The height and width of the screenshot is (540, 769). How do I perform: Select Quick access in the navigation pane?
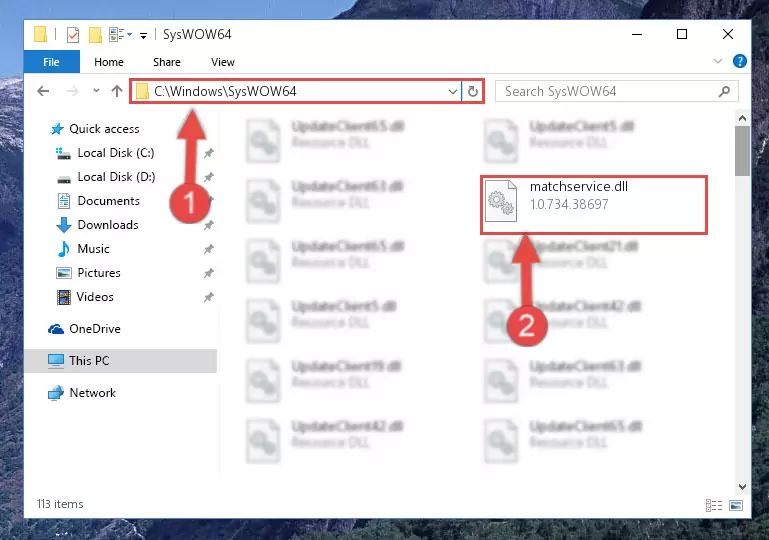coord(104,129)
